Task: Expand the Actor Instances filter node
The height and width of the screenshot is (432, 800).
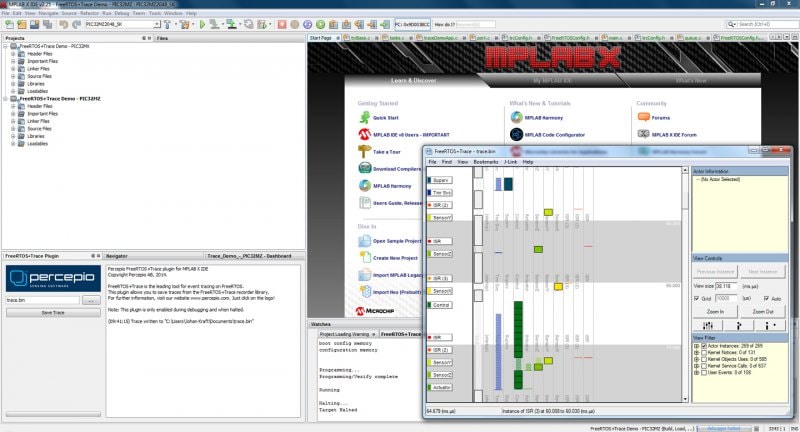Action: click(x=696, y=346)
